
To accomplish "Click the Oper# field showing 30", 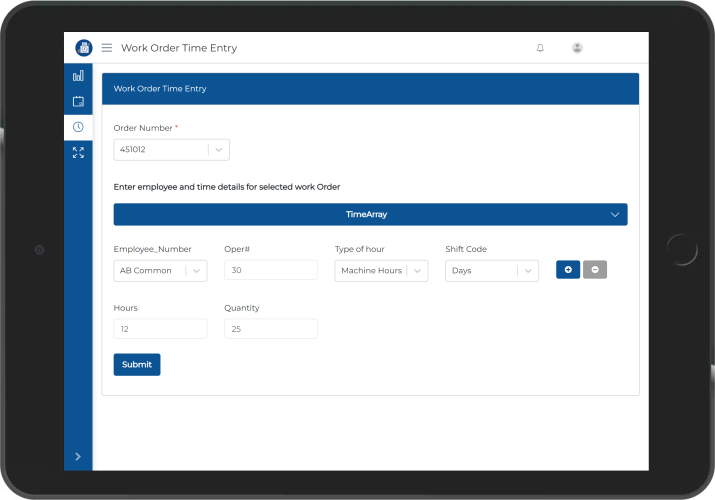I will tap(271, 270).
